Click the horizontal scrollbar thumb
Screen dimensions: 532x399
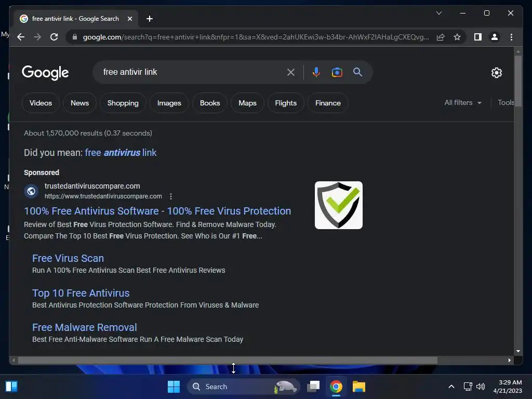(228, 361)
